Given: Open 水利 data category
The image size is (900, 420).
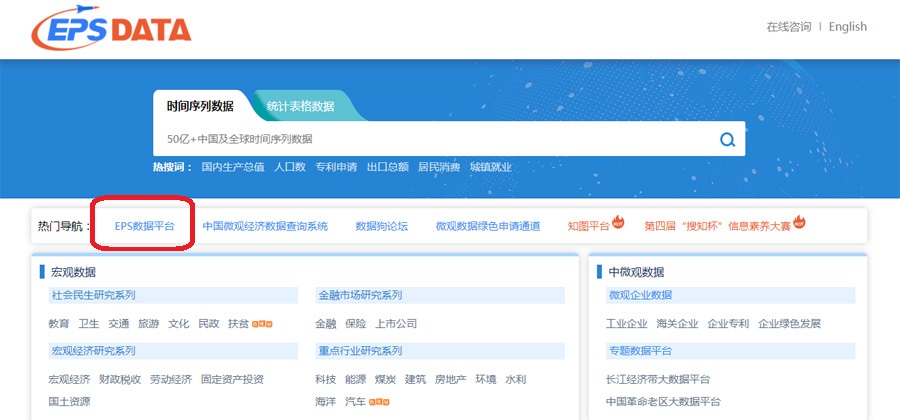Looking at the screenshot, I should pyautogui.click(x=515, y=379).
